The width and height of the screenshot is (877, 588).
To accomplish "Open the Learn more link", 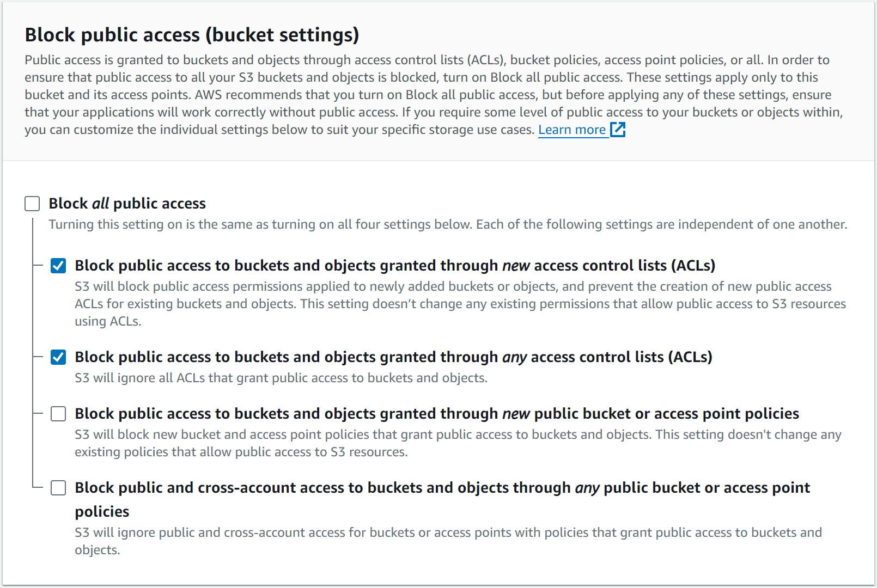I will point(572,130).
